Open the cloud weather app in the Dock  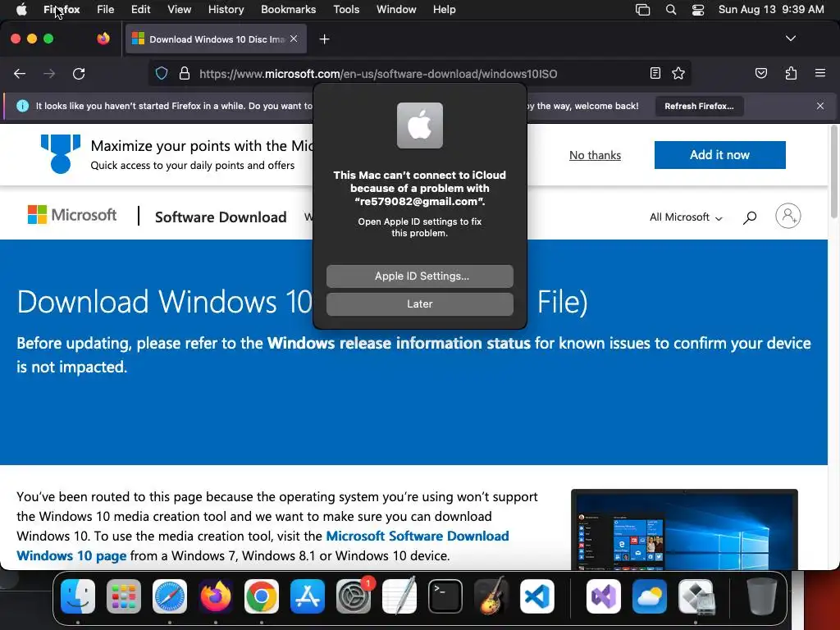tap(650, 596)
